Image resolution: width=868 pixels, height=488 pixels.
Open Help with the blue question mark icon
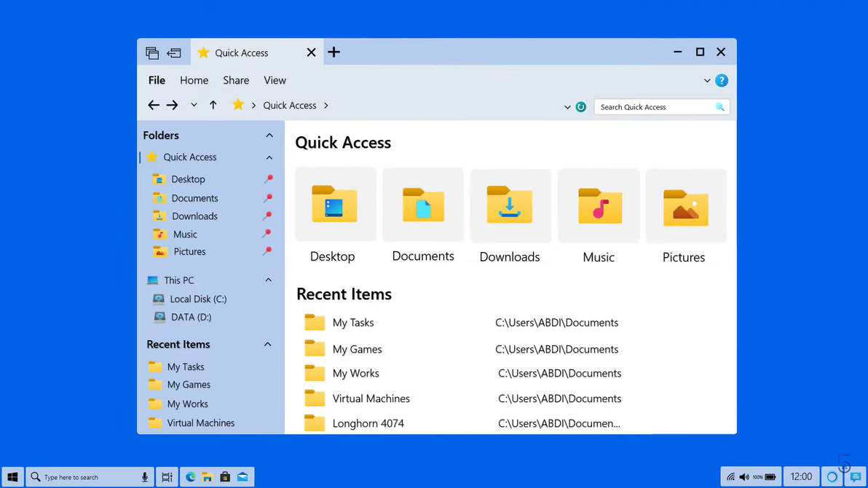[x=722, y=81]
